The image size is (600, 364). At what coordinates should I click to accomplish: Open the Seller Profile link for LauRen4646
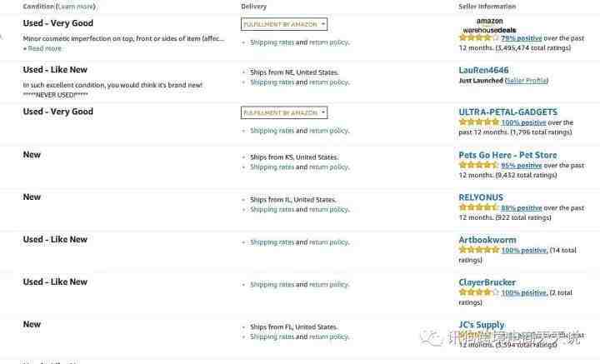click(x=527, y=81)
